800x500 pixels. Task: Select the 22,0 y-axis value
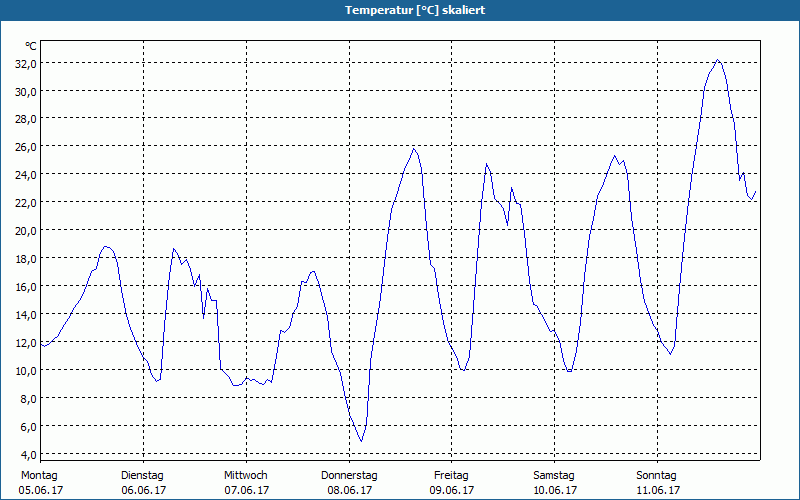pyautogui.click(x=26, y=203)
